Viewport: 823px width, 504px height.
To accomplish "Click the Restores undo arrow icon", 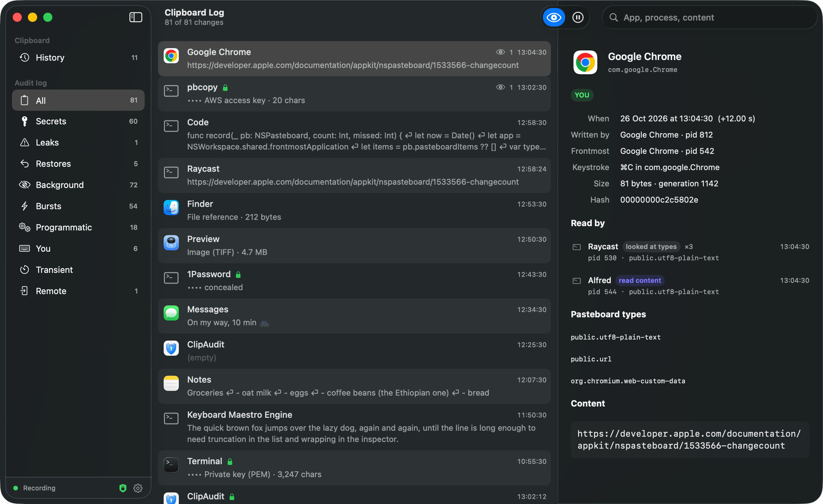I will coord(24,163).
